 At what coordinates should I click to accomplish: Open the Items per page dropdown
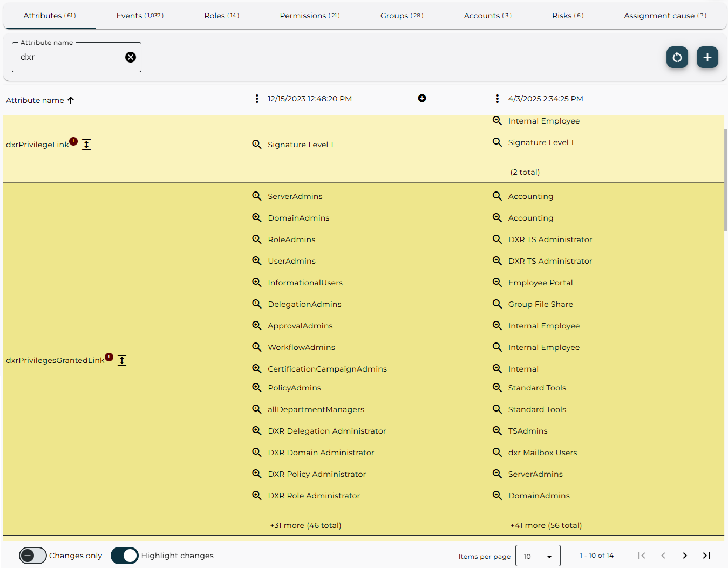538,556
